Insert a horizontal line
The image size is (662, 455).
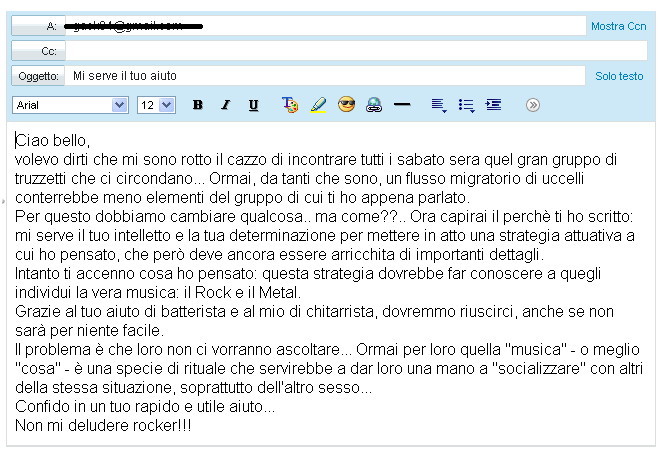pyautogui.click(x=402, y=104)
